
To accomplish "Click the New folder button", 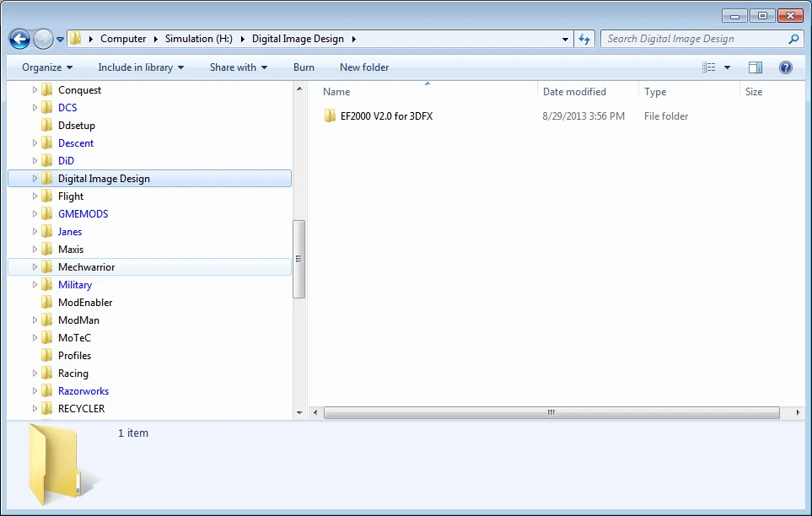I will (364, 67).
